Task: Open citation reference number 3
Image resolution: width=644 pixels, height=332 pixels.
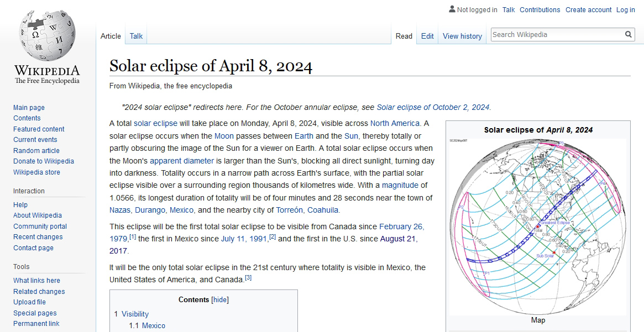Action: tap(248, 278)
